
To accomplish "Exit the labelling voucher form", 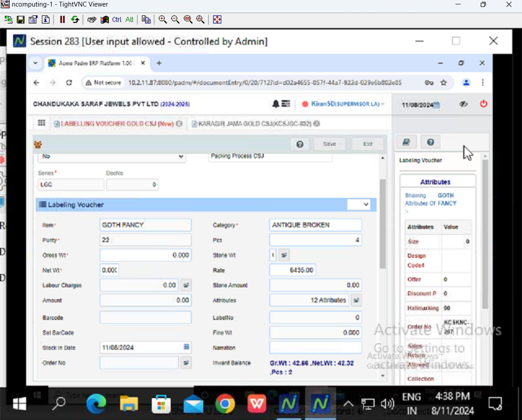I will [x=368, y=144].
